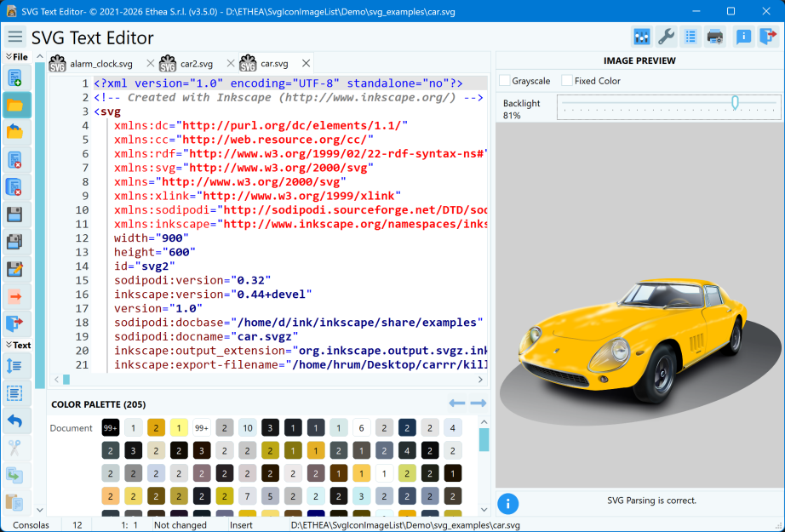Click the About info speech bubble icon
Viewport: 785px width, 532px height.
point(743,37)
